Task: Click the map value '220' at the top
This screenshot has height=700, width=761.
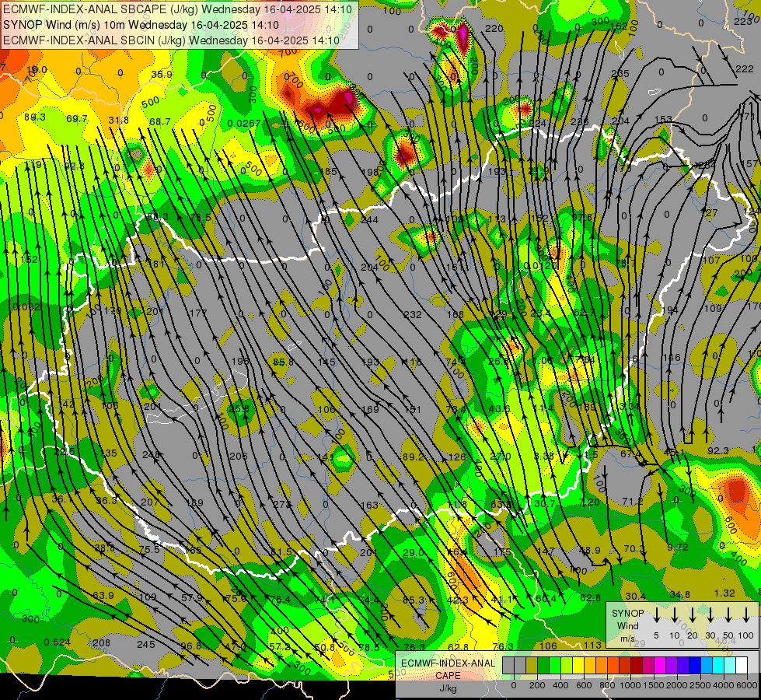Action: coord(494,28)
